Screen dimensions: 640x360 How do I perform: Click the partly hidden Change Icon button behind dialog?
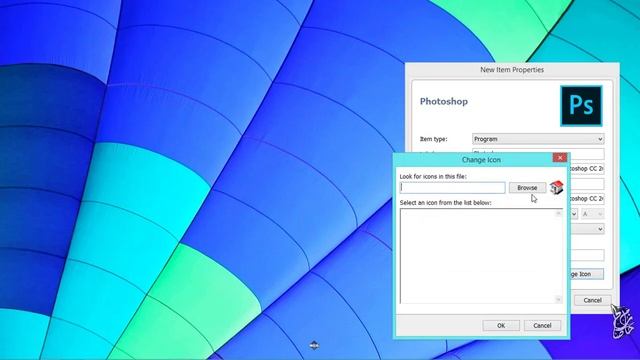pos(587,274)
